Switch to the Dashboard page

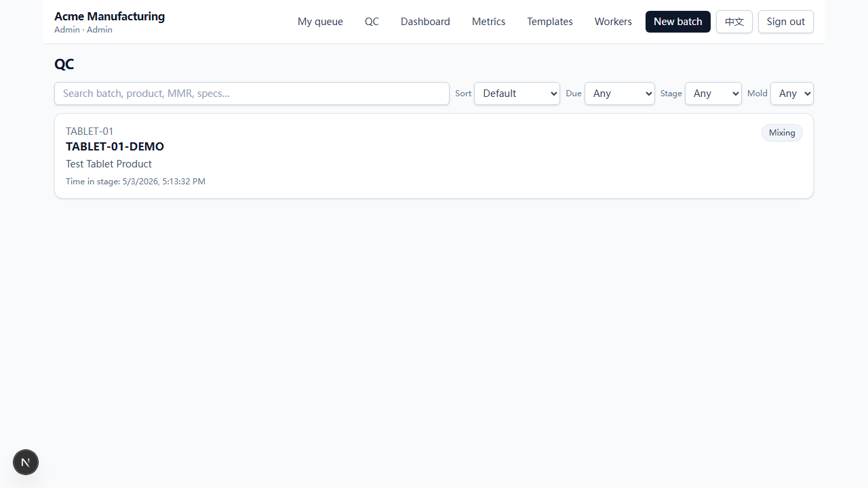425,22
